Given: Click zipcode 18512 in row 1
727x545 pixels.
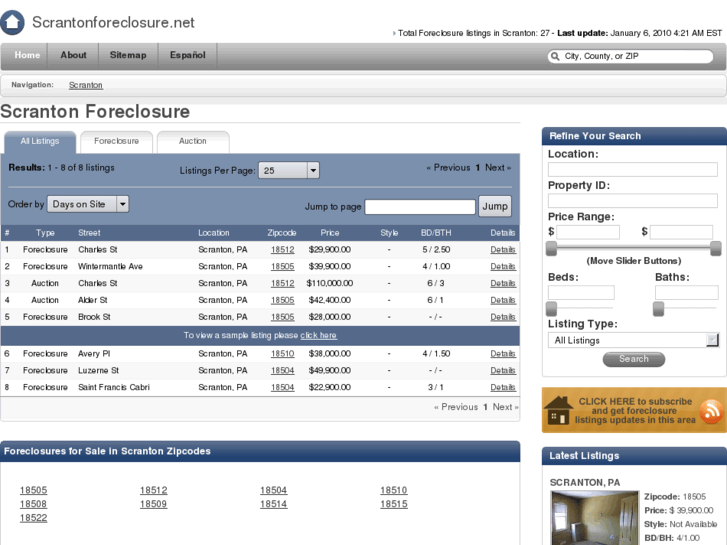Looking at the screenshot, I should [282, 250].
